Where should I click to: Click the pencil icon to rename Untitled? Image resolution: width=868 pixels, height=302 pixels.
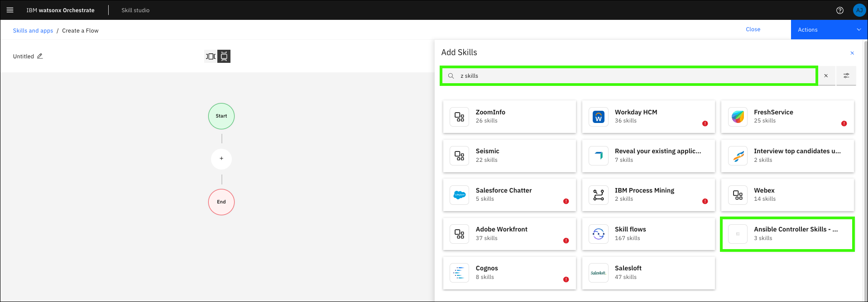coord(40,56)
